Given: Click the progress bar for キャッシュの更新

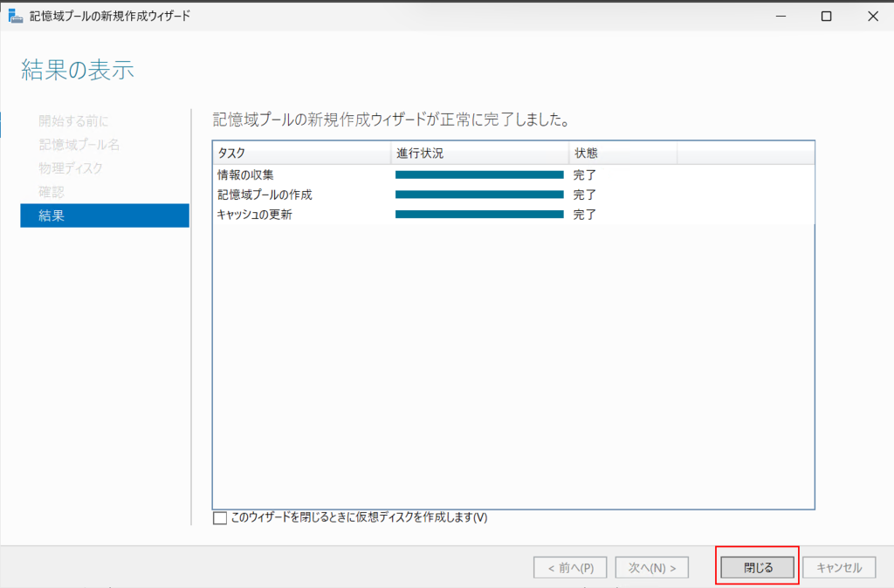Looking at the screenshot, I should click(x=479, y=215).
